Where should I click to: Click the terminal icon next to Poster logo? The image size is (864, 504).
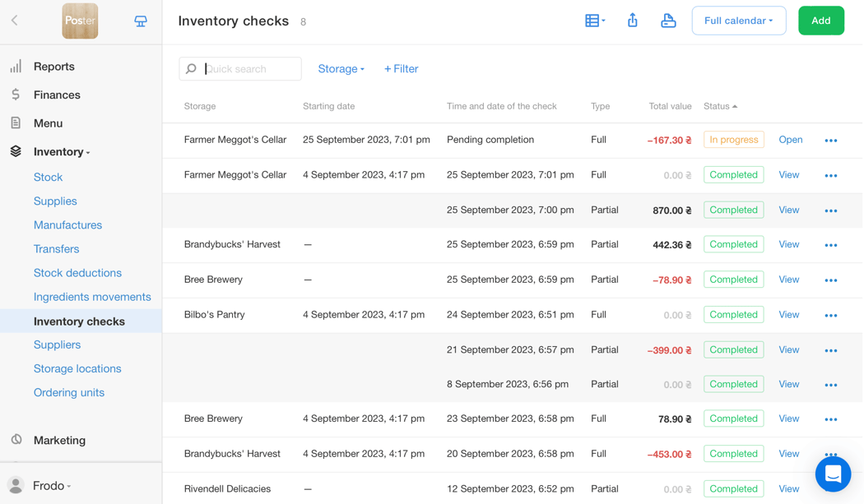[x=140, y=21]
